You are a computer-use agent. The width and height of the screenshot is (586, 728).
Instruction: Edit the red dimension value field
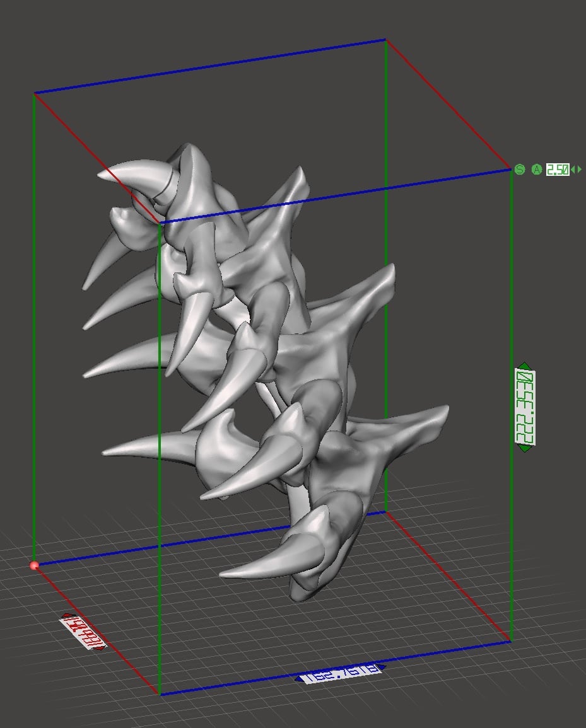pos(83,632)
